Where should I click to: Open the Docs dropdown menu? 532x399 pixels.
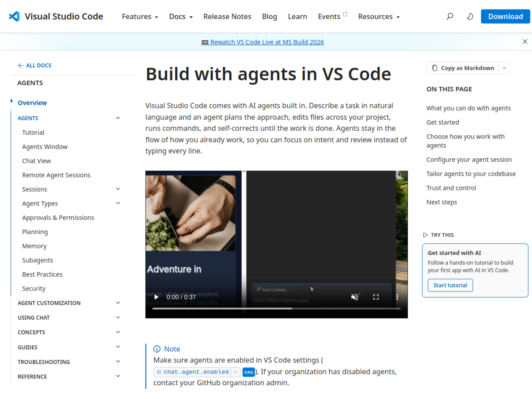tap(181, 16)
